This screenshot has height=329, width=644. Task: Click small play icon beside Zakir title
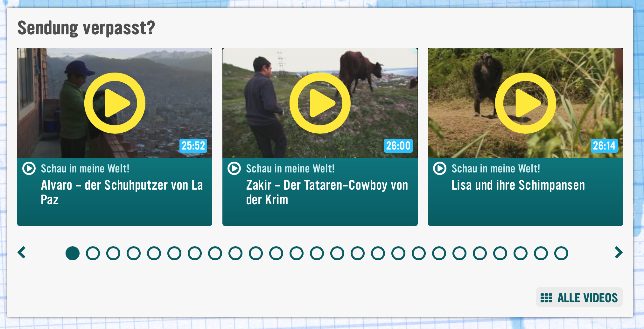pyautogui.click(x=234, y=168)
